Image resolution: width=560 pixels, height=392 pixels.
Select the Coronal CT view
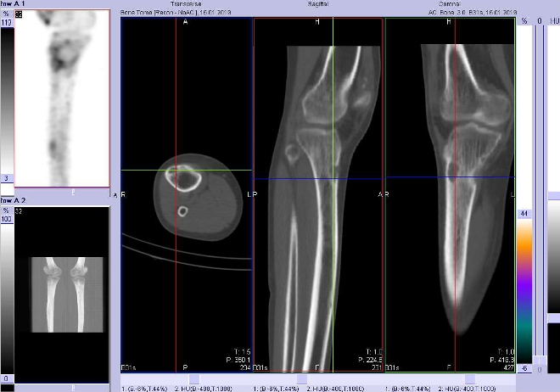[450, 195]
